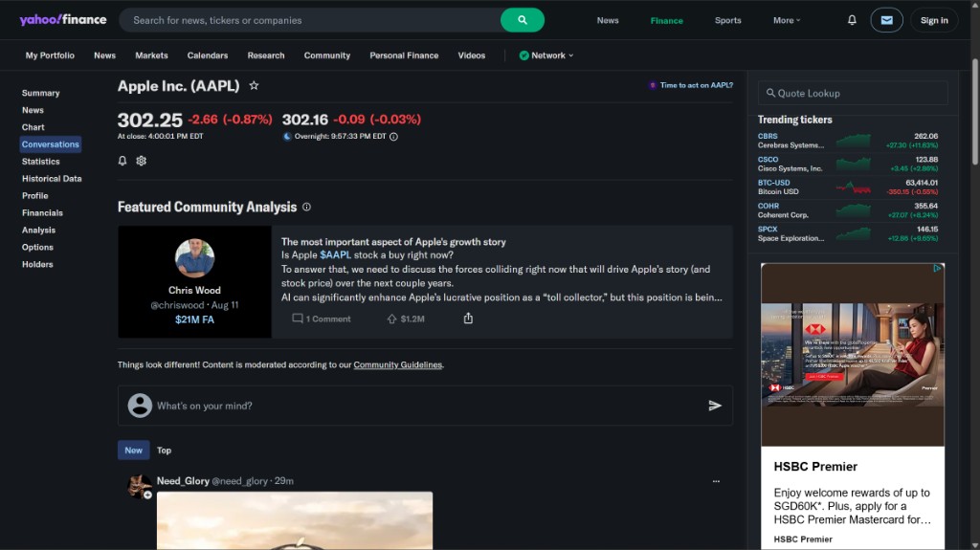
Task: Select Statistics in left sidebar
Action: [40, 162]
